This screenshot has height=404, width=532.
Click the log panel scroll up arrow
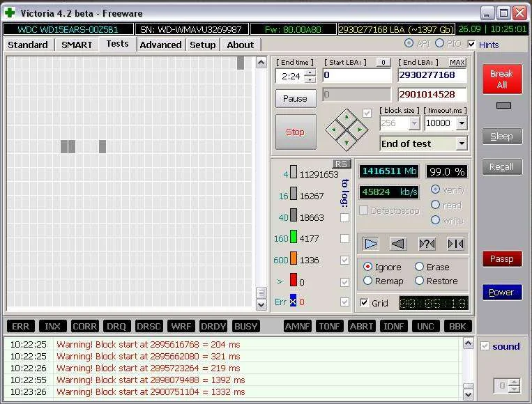pyautogui.click(x=469, y=343)
